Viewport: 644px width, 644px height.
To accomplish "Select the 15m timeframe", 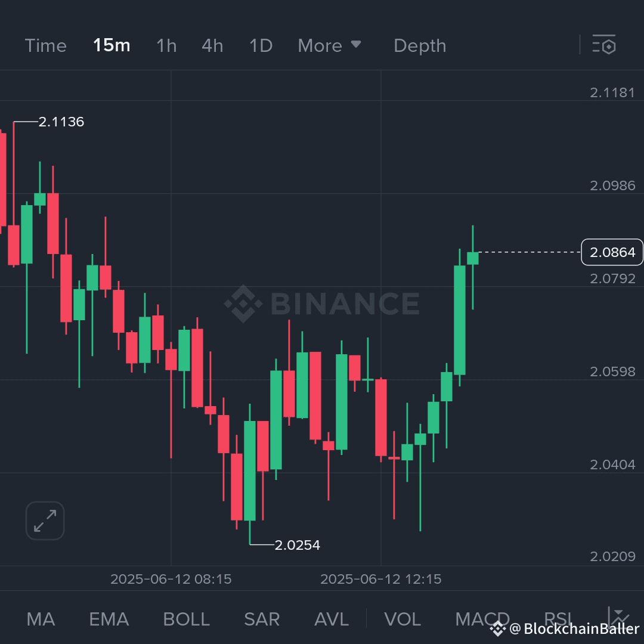I will point(111,45).
